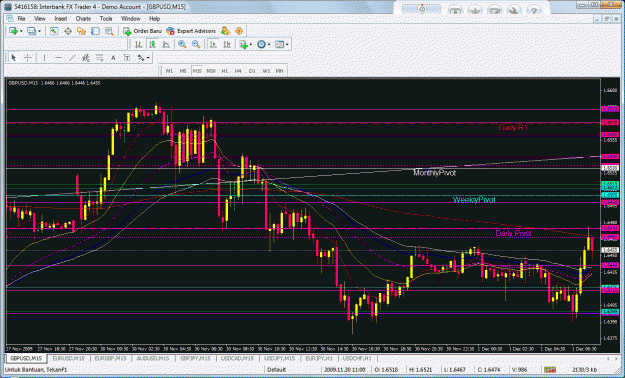Zoom in on the chart
625x378 pixels.
[182, 45]
